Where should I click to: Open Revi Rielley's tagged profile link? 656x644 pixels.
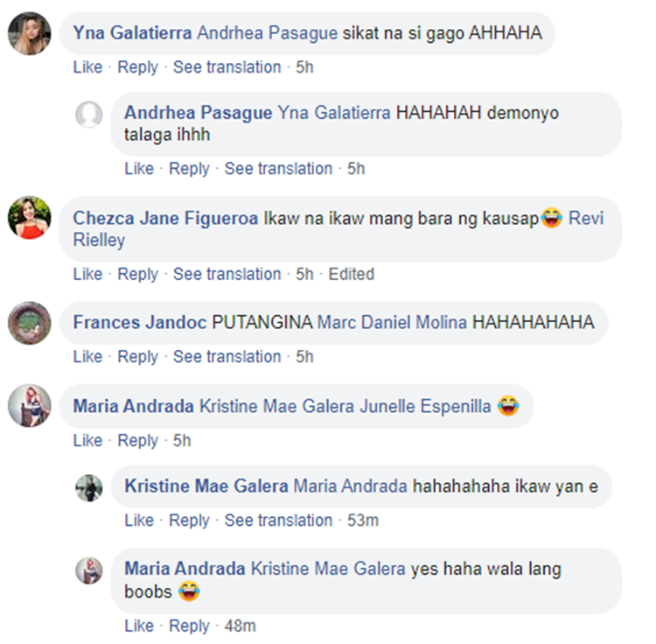(338, 229)
